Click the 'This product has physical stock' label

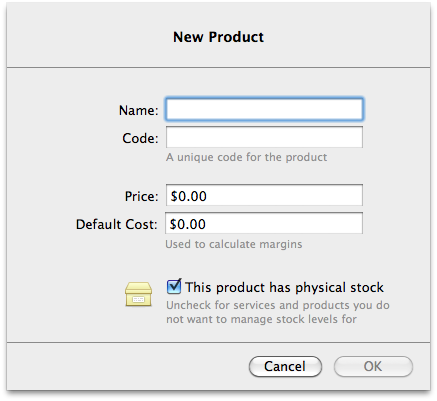(x=284, y=287)
